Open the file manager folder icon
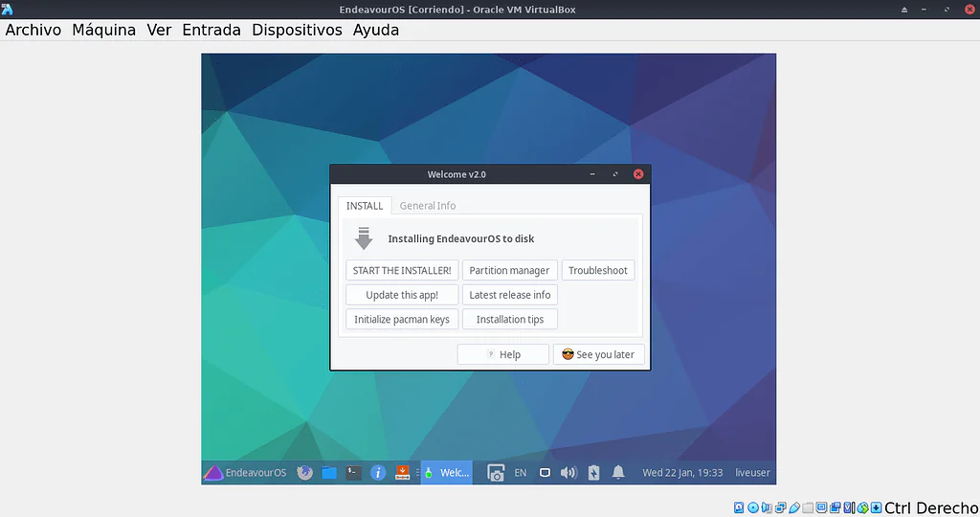The height and width of the screenshot is (517, 980). tap(329, 473)
